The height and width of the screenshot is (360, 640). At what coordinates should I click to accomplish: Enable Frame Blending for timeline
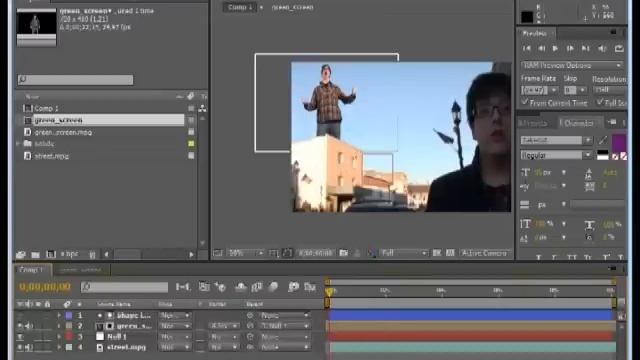tap(257, 287)
